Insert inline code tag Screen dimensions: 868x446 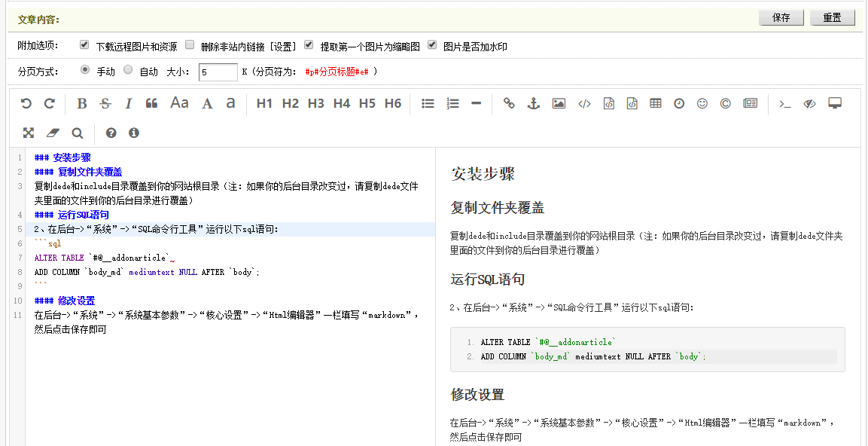point(584,103)
